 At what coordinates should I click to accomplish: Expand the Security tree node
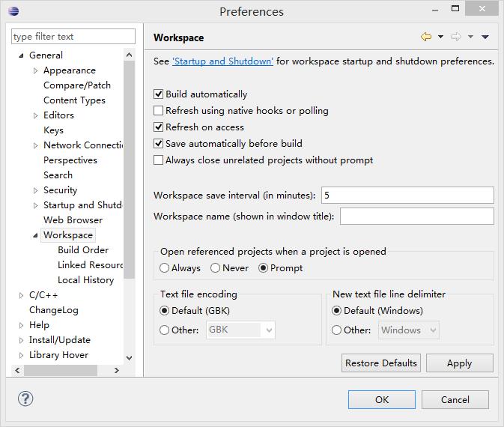point(36,190)
